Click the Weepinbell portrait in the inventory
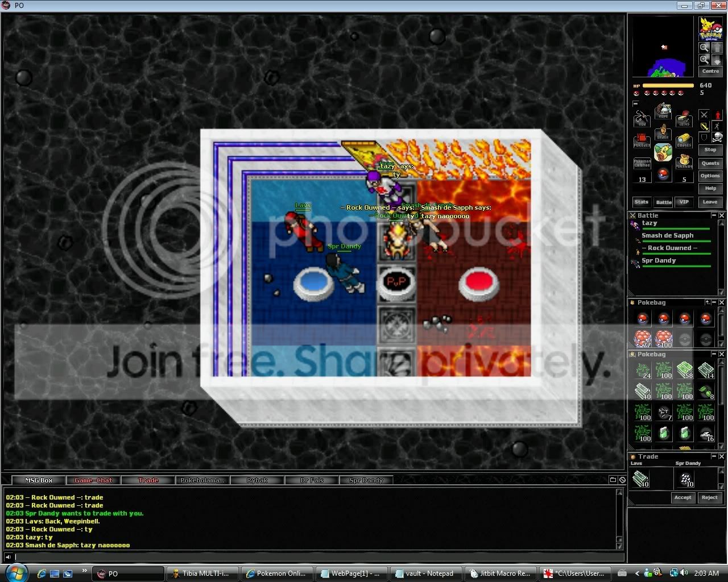The width and height of the screenshot is (728, 582). coord(663,152)
